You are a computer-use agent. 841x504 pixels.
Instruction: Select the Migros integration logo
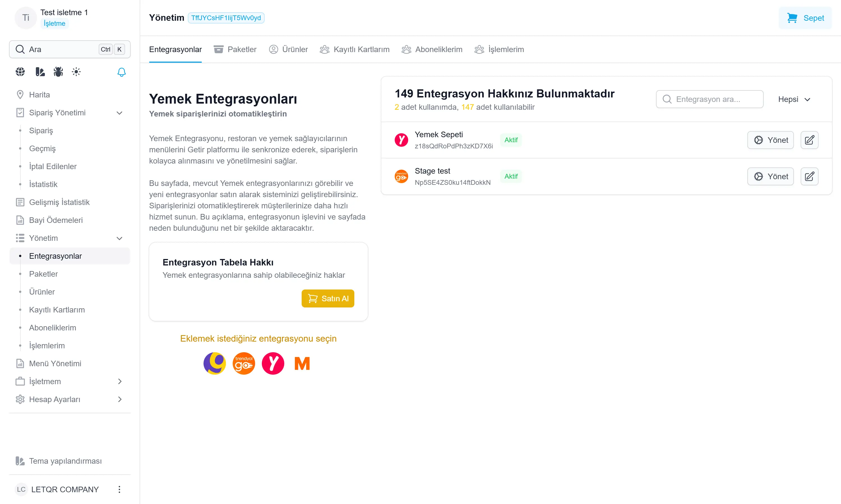point(302,363)
